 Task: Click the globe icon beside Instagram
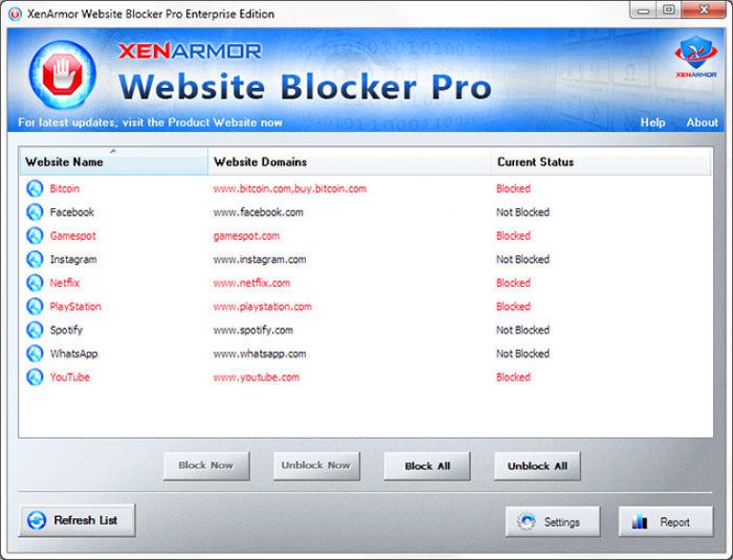pos(34,259)
